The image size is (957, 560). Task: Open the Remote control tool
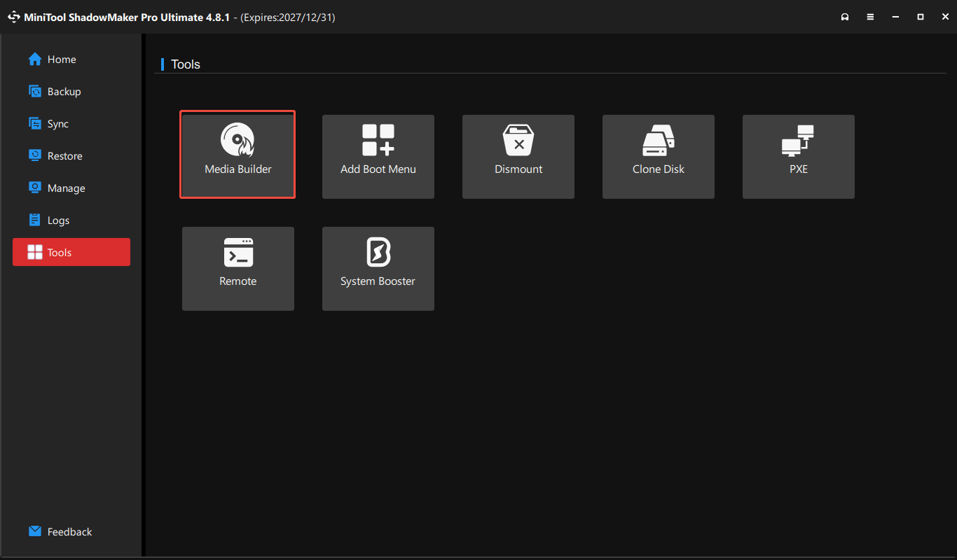[238, 268]
